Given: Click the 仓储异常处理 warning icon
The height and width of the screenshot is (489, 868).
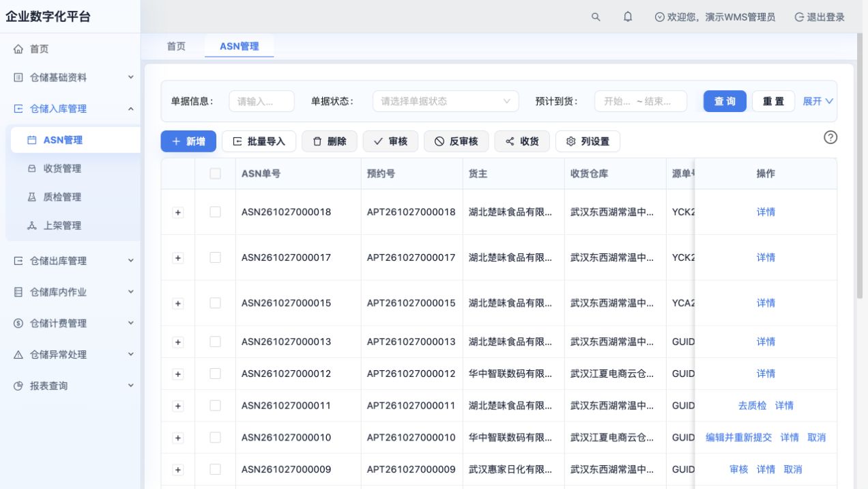Looking at the screenshot, I should (18, 355).
